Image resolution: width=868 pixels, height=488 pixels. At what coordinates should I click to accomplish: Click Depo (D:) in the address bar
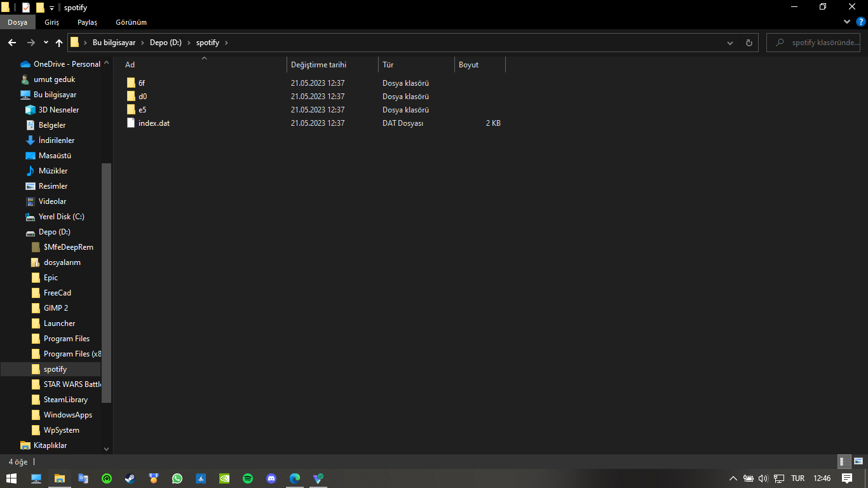click(166, 43)
